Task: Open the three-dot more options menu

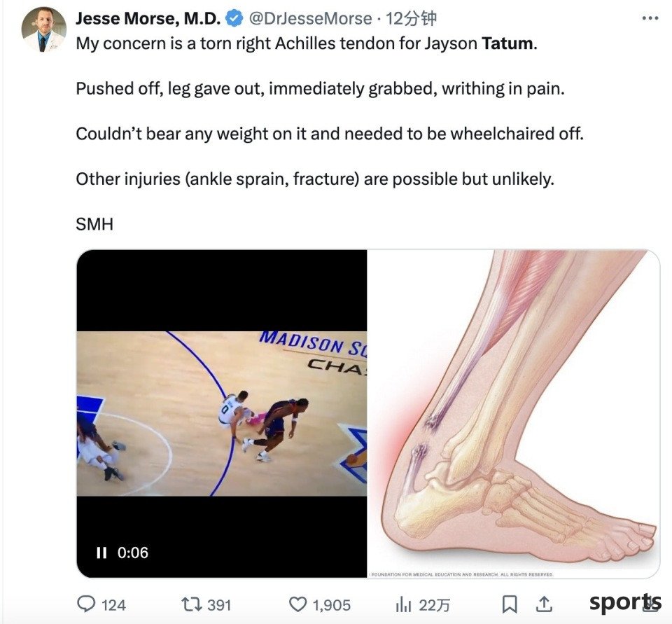Action: point(650,18)
